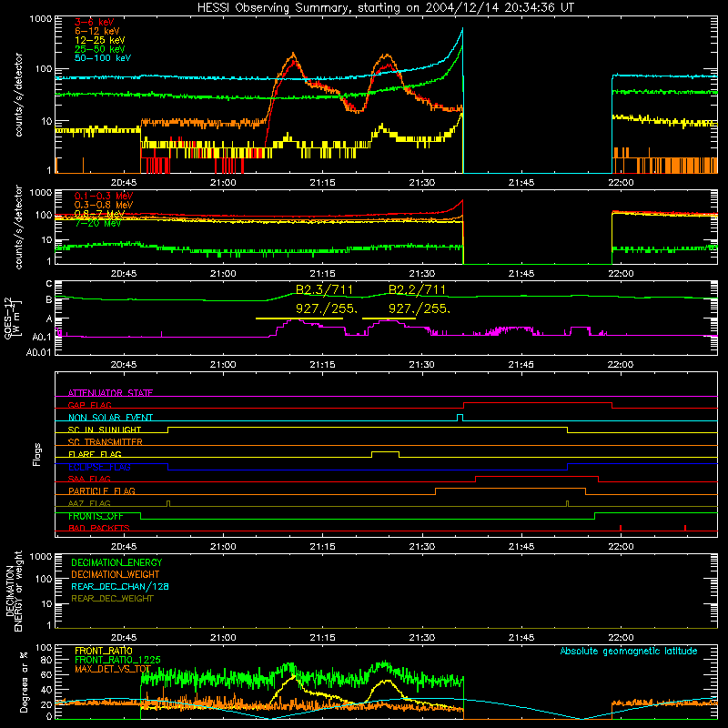Select the FRONT_RATIO legend label

coord(103,651)
